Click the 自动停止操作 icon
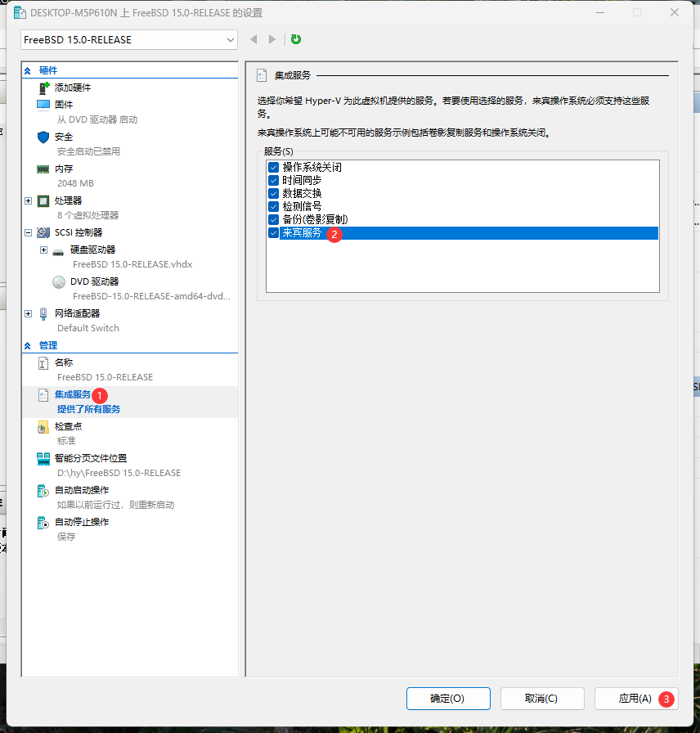This screenshot has width=700, height=733. (x=43, y=523)
